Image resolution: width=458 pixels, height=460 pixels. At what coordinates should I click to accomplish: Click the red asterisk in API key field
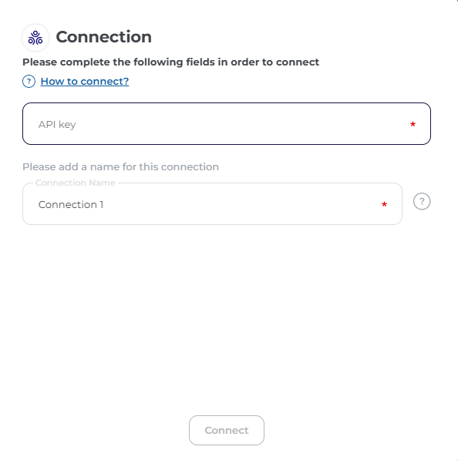point(413,124)
